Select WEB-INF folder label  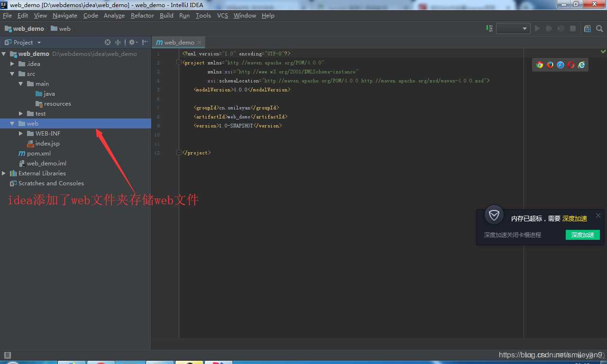pos(48,134)
